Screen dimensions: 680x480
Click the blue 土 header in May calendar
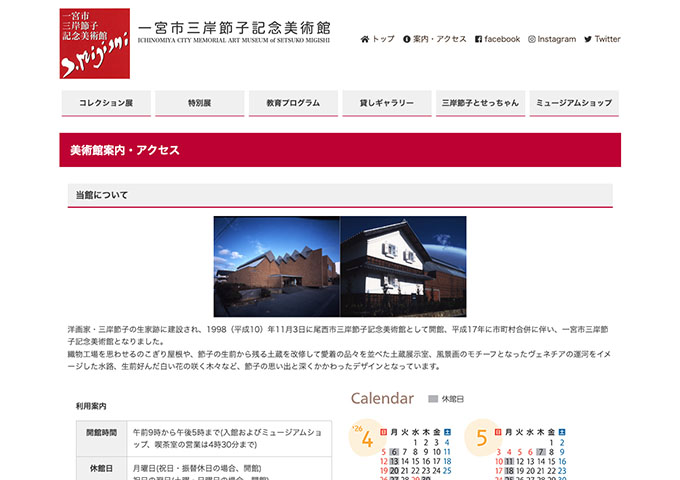[562, 432]
